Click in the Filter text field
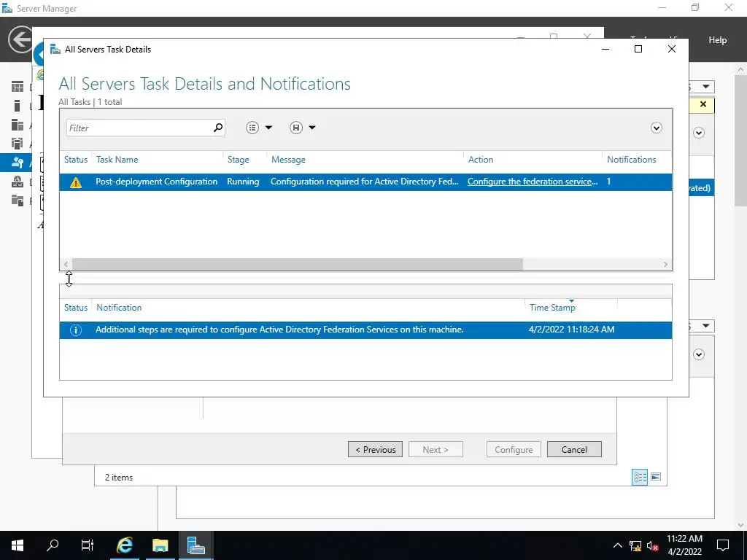747x560 pixels. click(x=138, y=128)
